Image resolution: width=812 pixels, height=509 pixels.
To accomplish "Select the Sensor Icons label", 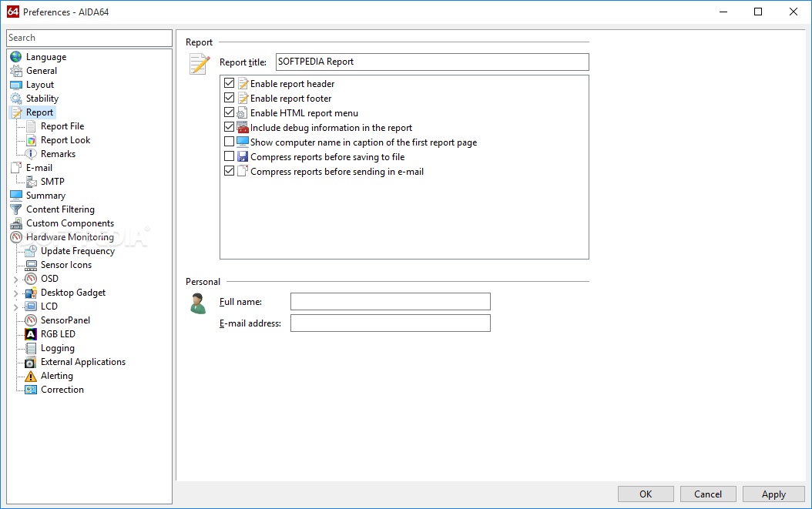I will (x=66, y=265).
